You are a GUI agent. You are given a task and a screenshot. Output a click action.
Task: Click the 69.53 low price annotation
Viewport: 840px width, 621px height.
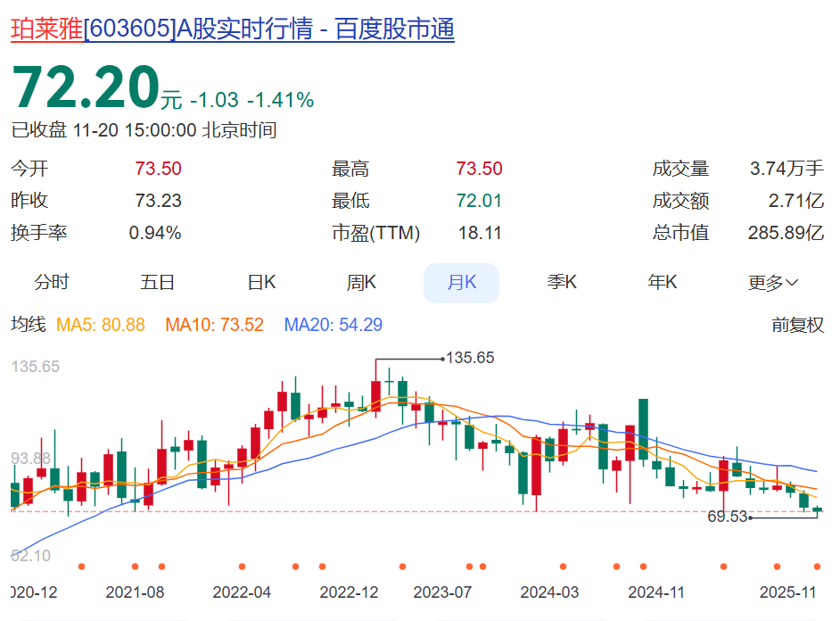click(x=727, y=517)
